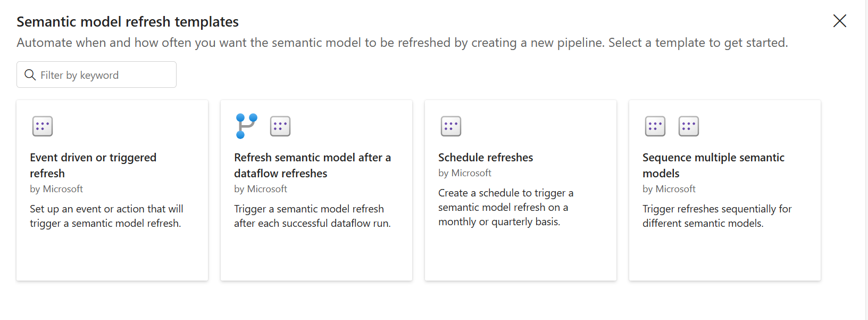868x320 pixels.
Task: Click 'by Microsoft' under Sequence multiple semantic models
Action: tap(669, 189)
